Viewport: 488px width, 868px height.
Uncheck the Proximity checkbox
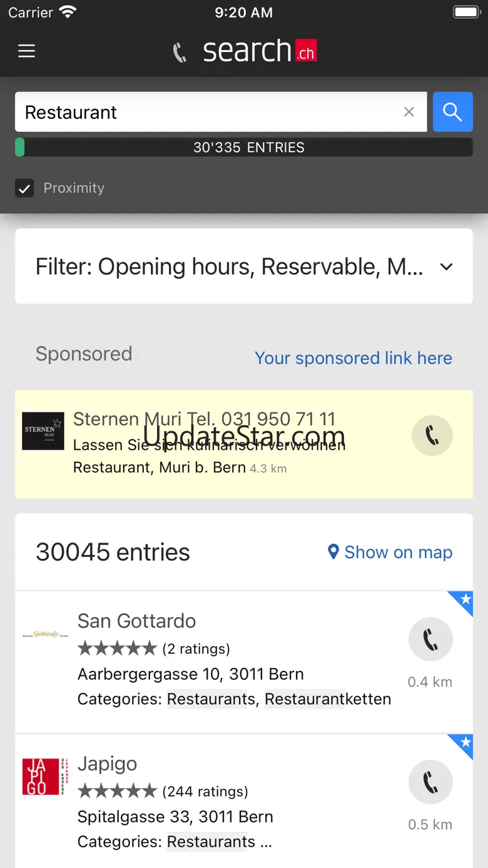point(24,188)
